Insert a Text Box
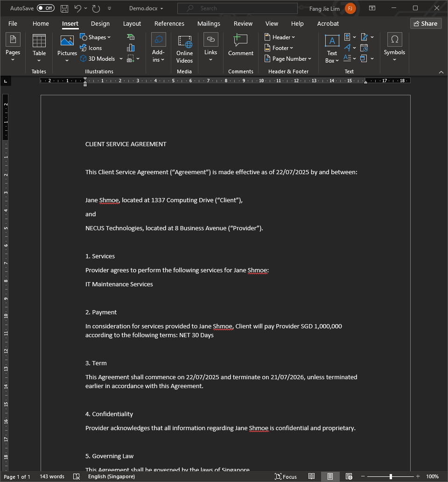 [332, 49]
